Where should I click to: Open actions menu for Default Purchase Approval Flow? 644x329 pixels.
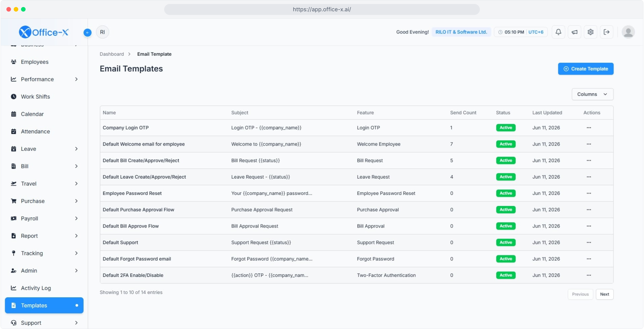(x=589, y=210)
